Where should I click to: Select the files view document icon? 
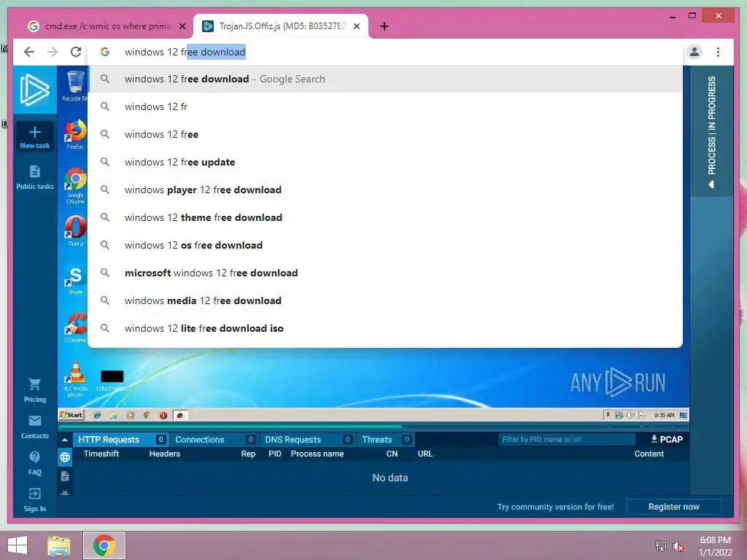pos(65,475)
